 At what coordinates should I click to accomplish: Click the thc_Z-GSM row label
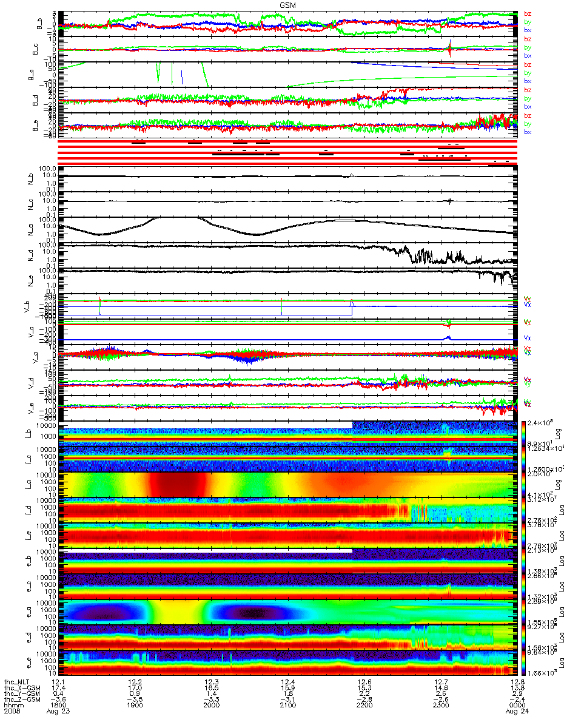click(21, 699)
